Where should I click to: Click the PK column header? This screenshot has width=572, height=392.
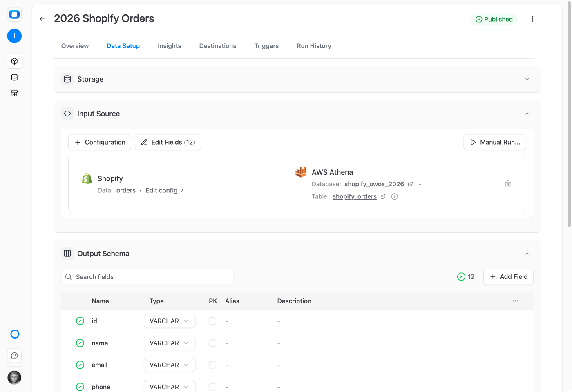coord(213,301)
